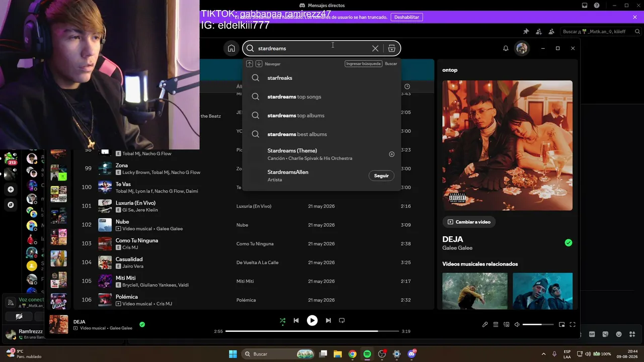Toggle shuffle in Spotify player

click(x=283, y=320)
